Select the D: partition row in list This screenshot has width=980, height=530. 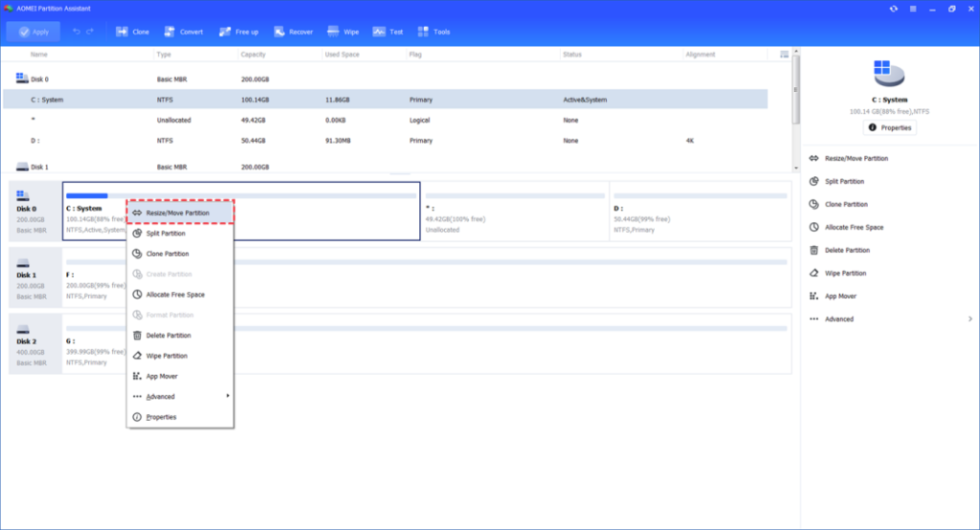tap(386, 141)
